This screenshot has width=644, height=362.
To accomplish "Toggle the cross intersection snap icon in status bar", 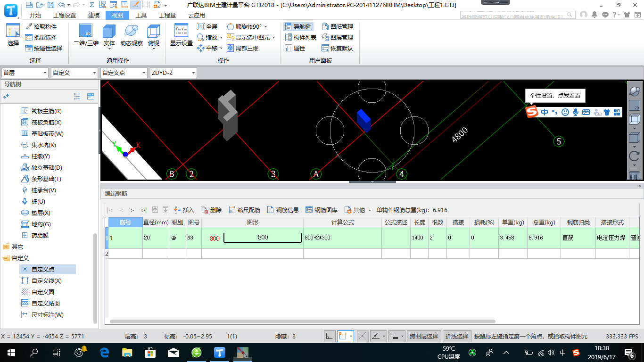I will [362, 336].
